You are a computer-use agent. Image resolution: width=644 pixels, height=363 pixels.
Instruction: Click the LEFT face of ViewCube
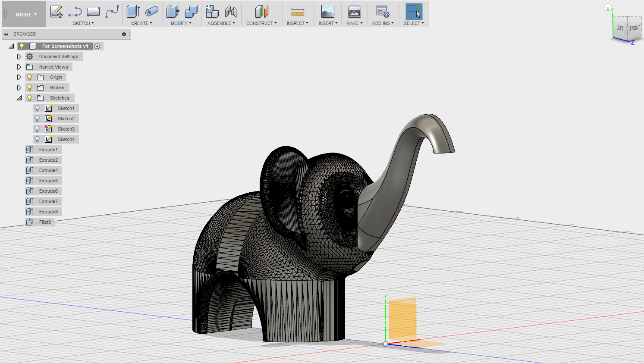(x=620, y=28)
